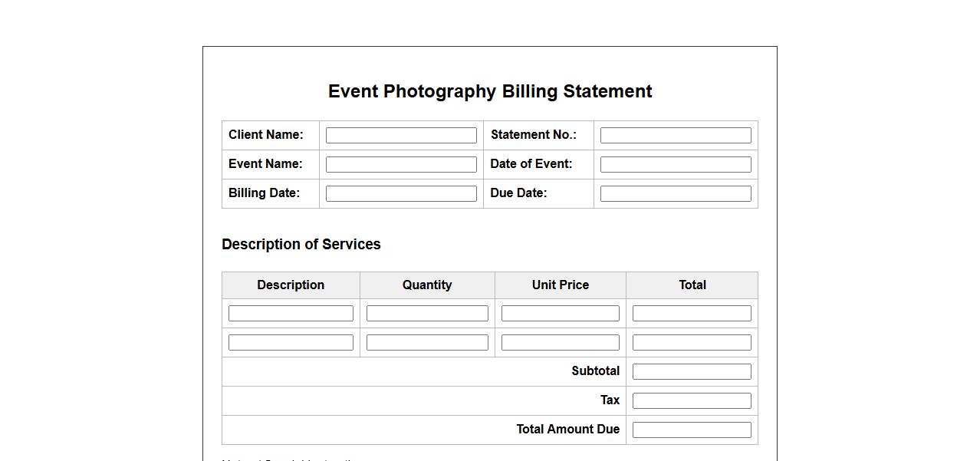Select second row Total field
The image size is (980, 461).
pyautogui.click(x=692, y=342)
